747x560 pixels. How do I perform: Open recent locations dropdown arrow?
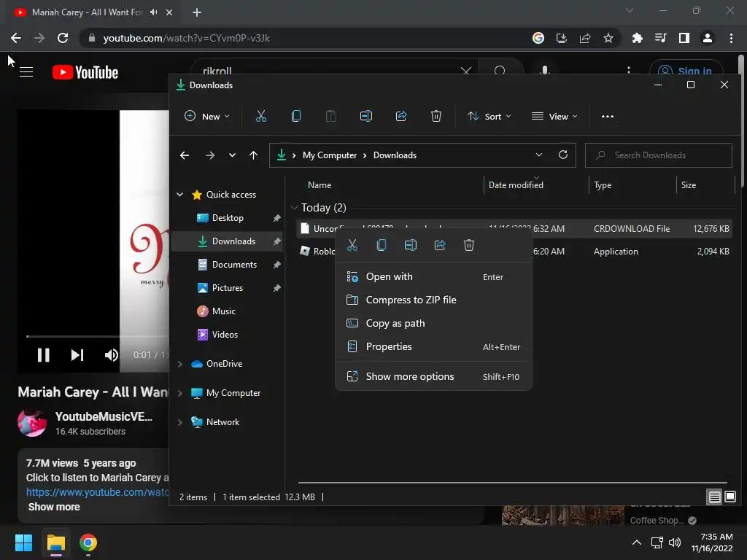point(232,155)
